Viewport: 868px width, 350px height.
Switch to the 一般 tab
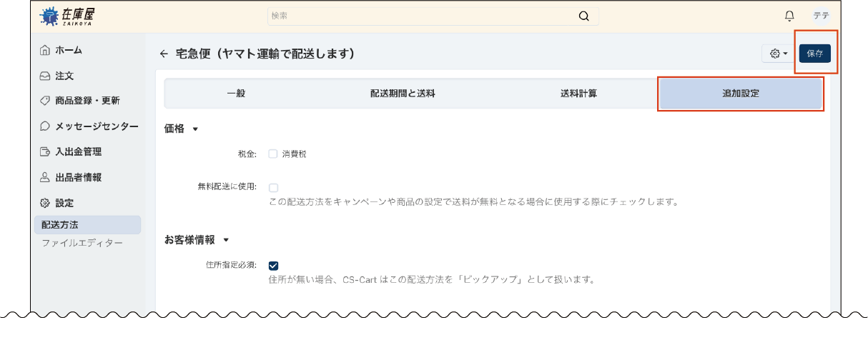(236, 94)
